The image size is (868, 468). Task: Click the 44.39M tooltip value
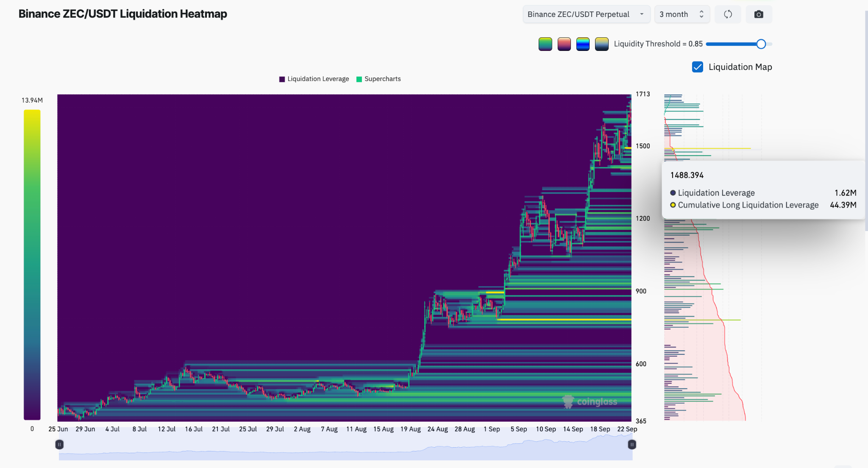click(843, 205)
